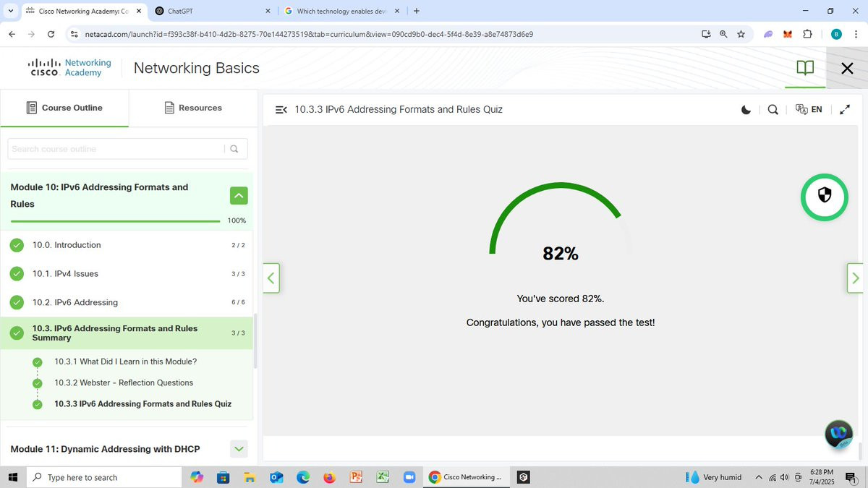Open 10.3.2 Webster - Reflection Questions
868x488 pixels.
(124, 383)
